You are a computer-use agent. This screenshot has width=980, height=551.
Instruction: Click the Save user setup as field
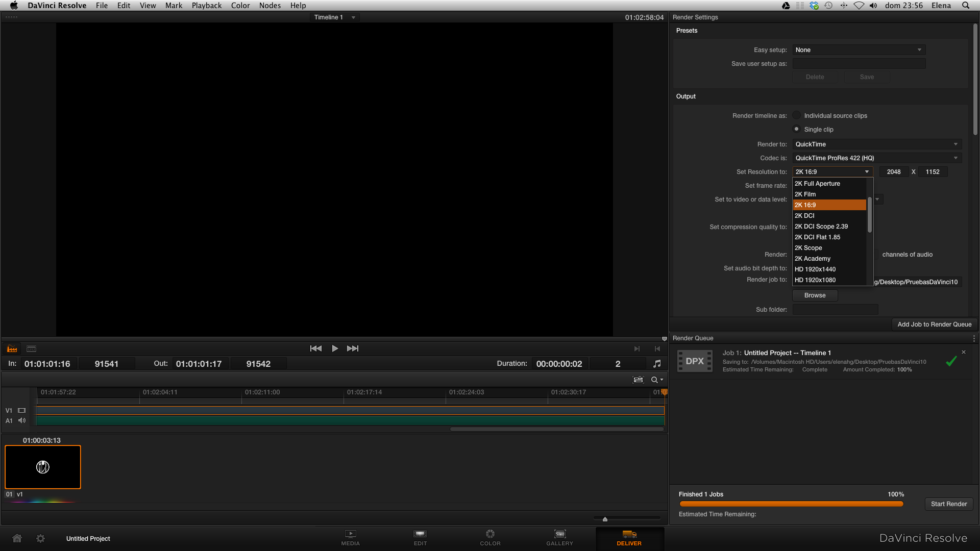[859, 64]
